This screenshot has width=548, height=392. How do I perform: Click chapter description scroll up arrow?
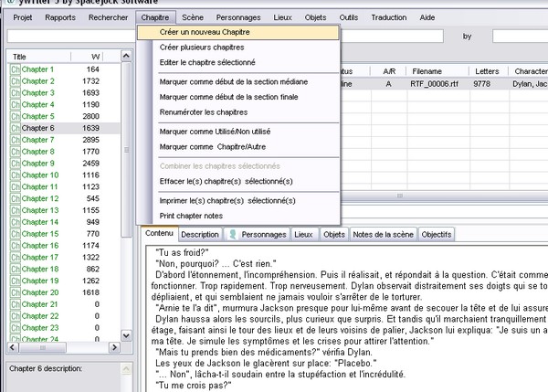click(x=126, y=368)
